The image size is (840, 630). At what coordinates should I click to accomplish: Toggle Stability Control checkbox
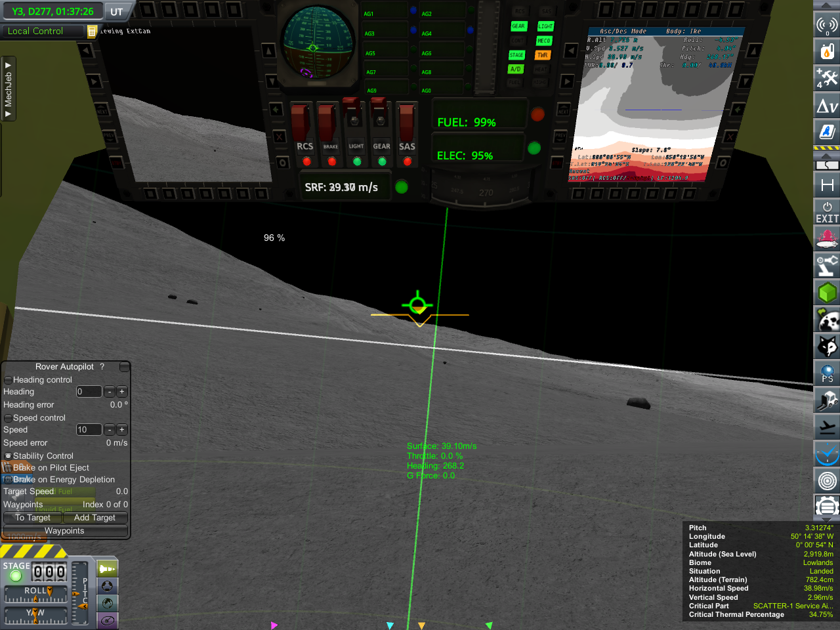click(x=9, y=456)
